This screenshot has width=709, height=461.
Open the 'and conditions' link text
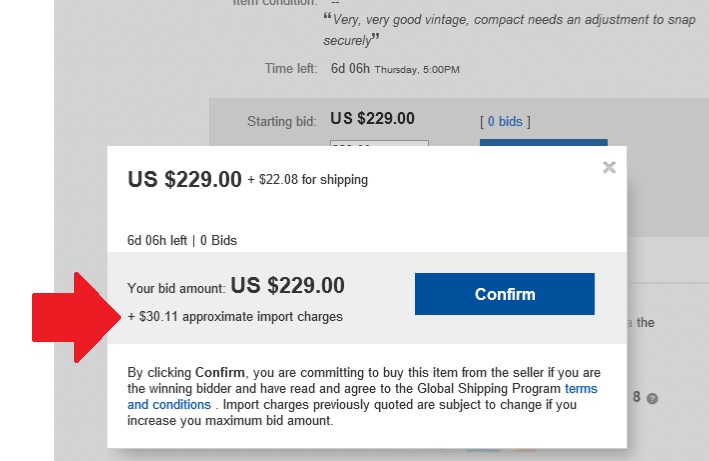[169, 405]
